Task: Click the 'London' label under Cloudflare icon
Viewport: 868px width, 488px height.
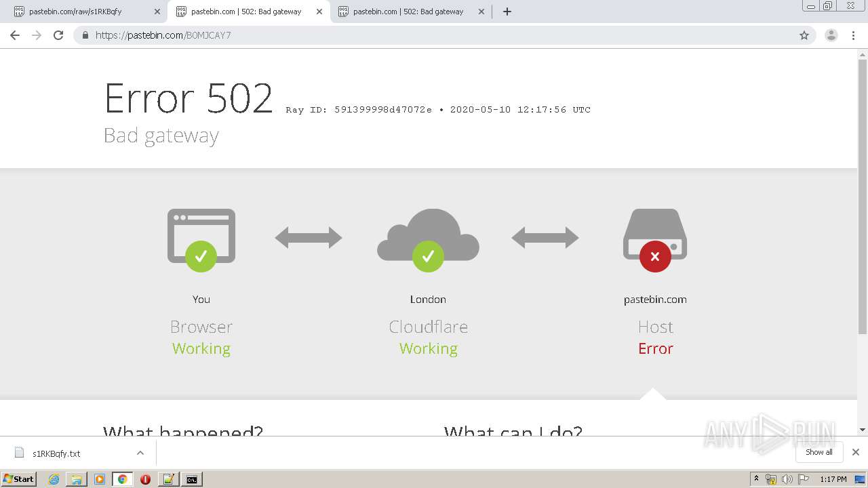Action: pyautogui.click(x=428, y=300)
